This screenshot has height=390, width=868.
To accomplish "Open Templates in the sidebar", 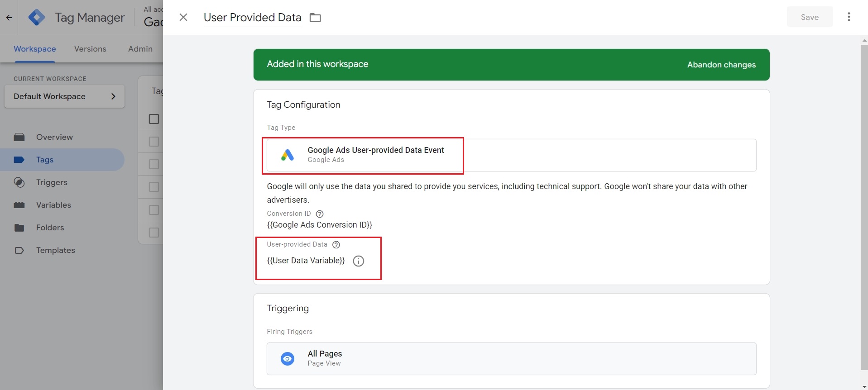I will click(x=56, y=250).
